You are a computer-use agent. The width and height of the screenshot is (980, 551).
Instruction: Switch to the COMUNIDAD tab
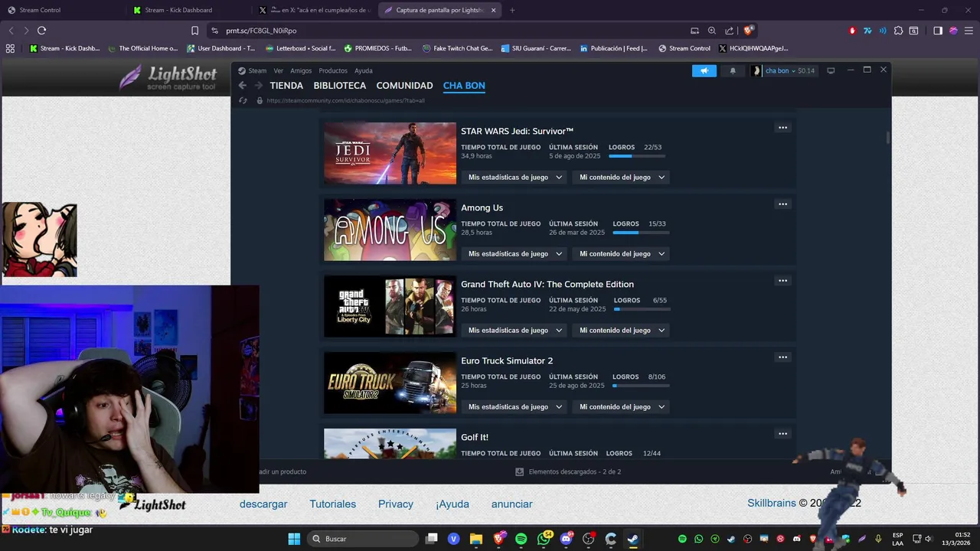point(404,86)
